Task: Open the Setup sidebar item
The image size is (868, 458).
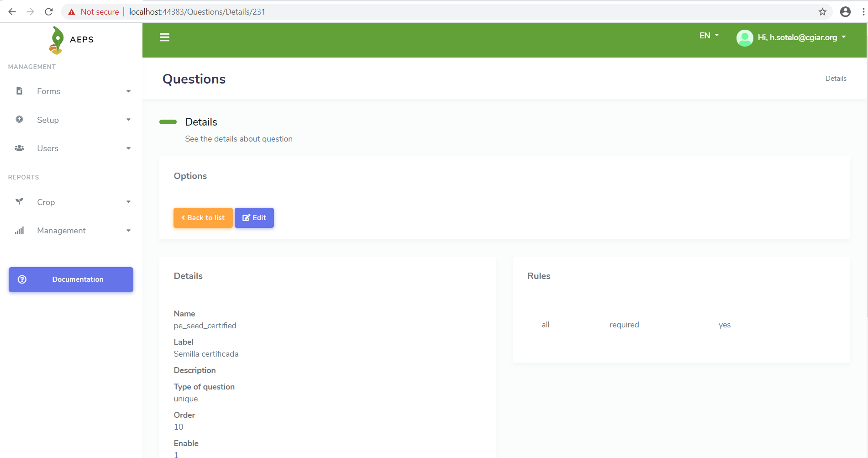Action: coord(71,120)
